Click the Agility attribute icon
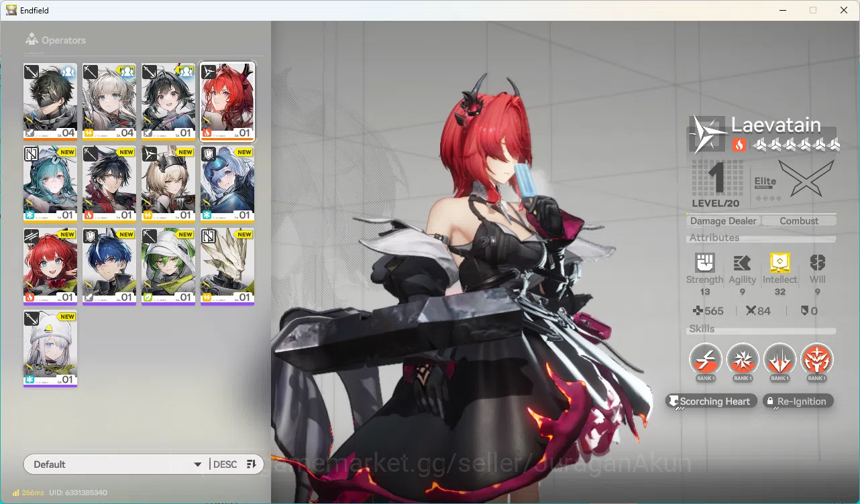860x504 pixels. point(742,263)
